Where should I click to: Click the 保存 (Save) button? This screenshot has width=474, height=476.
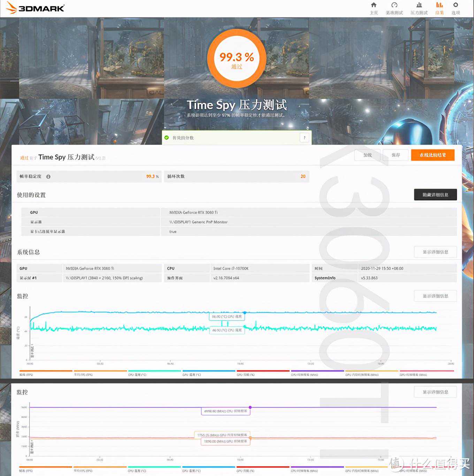pos(396,155)
